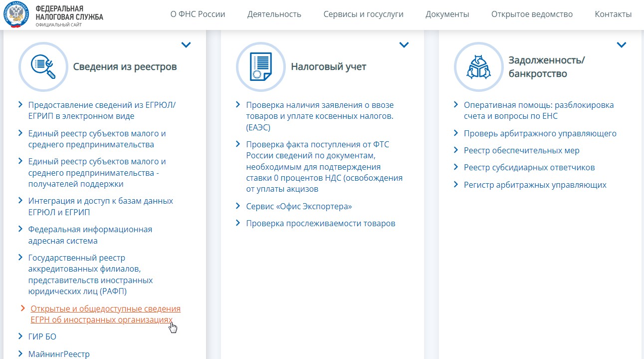
Task: Collapse the Задолженность/банкротство section
Action: coord(622,44)
